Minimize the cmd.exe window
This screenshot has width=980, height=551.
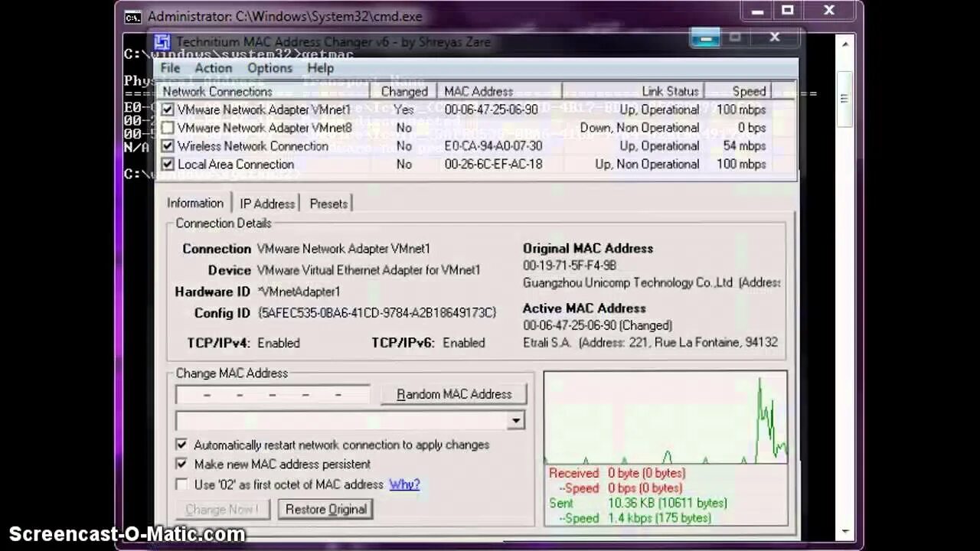757,11
